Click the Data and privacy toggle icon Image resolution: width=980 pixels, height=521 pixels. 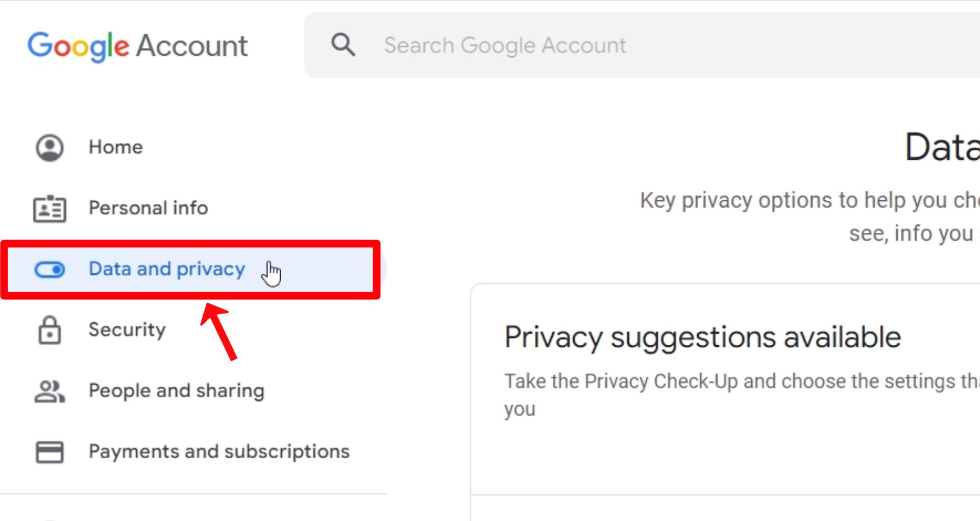[x=50, y=269]
